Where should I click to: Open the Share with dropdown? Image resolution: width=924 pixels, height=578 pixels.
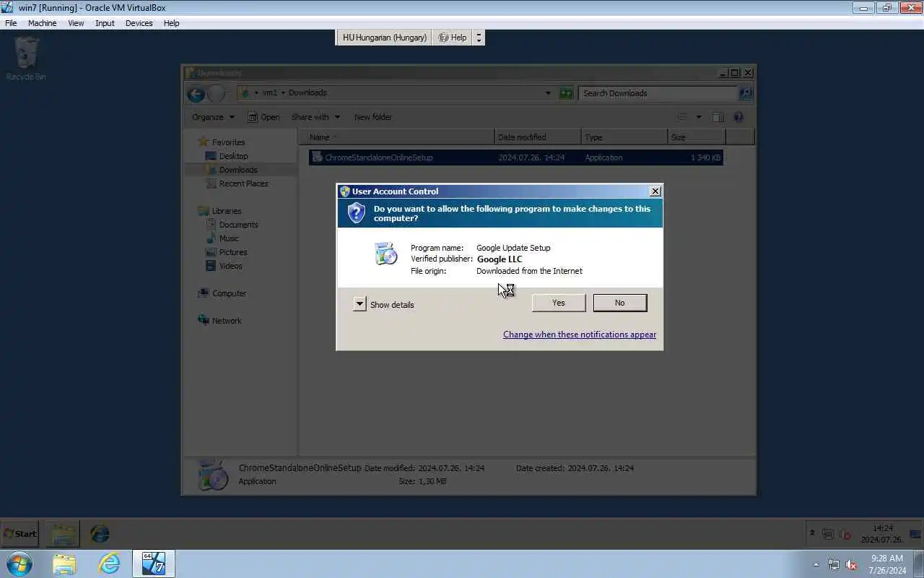(315, 117)
